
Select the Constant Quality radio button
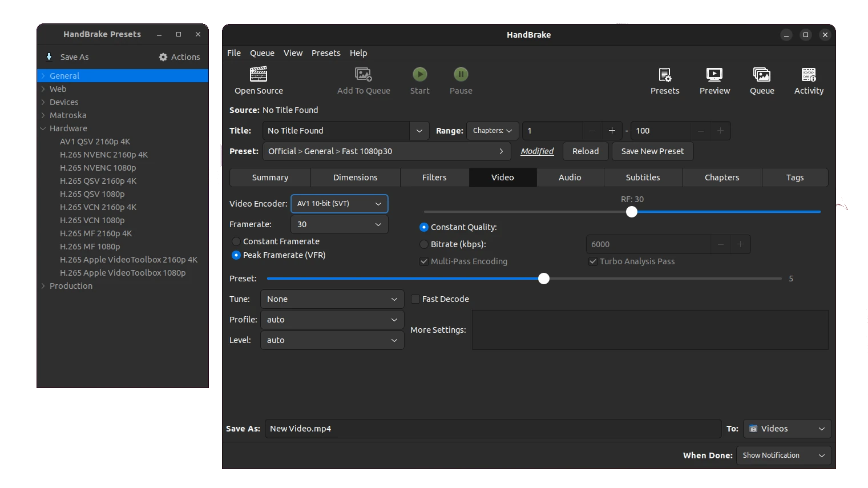tap(423, 227)
